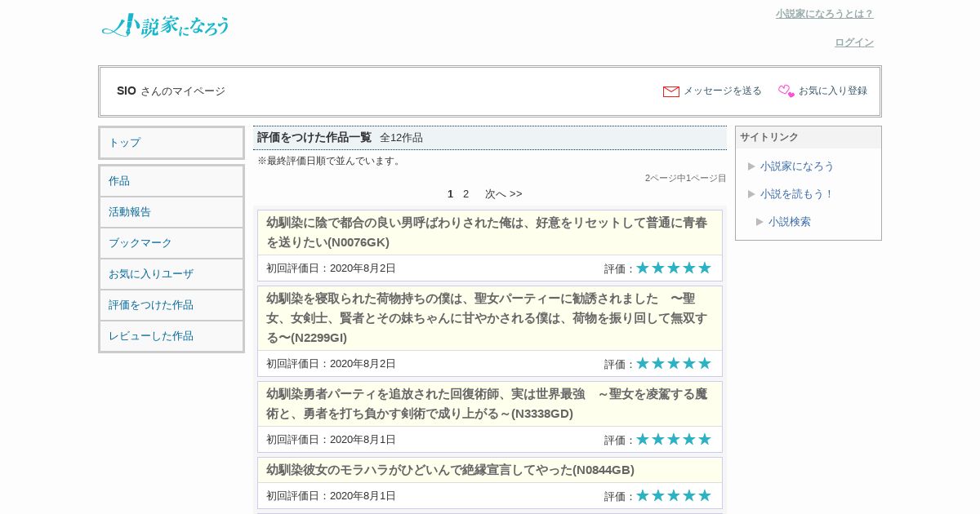Click the pink hearts favorite icon
Viewport: 980px width, 514px height.
coord(786,91)
